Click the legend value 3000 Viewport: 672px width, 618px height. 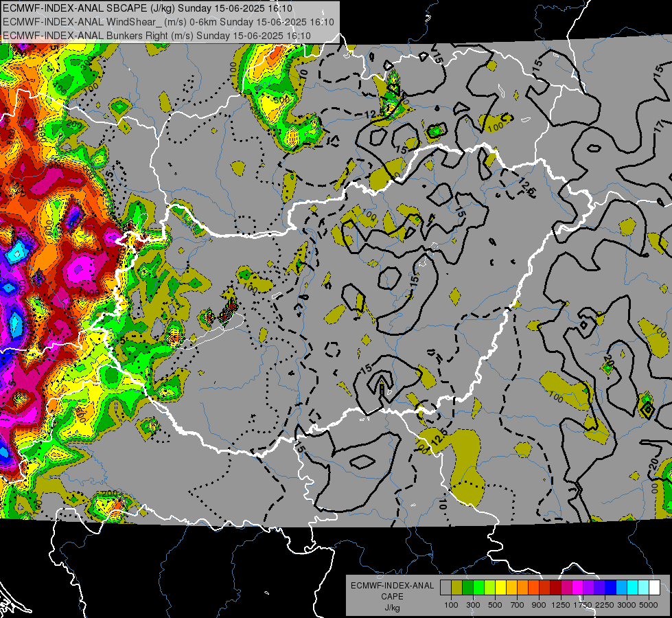point(627,606)
